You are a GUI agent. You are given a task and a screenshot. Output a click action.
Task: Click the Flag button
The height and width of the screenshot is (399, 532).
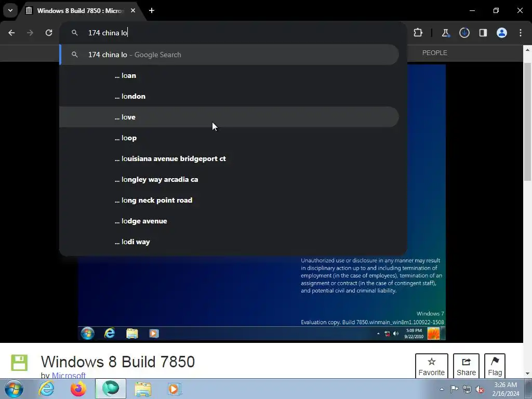[x=495, y=366]
